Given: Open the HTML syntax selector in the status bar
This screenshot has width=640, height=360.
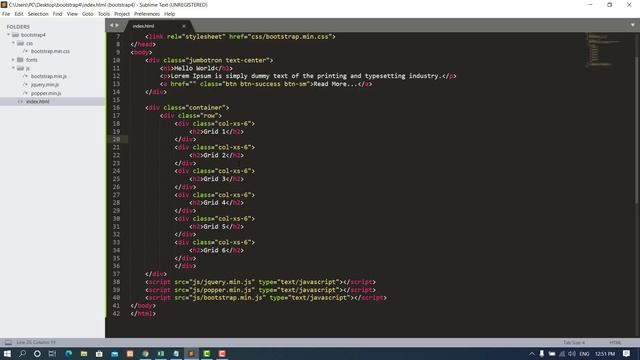Looking at the screenshot, I should click(615, 342).
